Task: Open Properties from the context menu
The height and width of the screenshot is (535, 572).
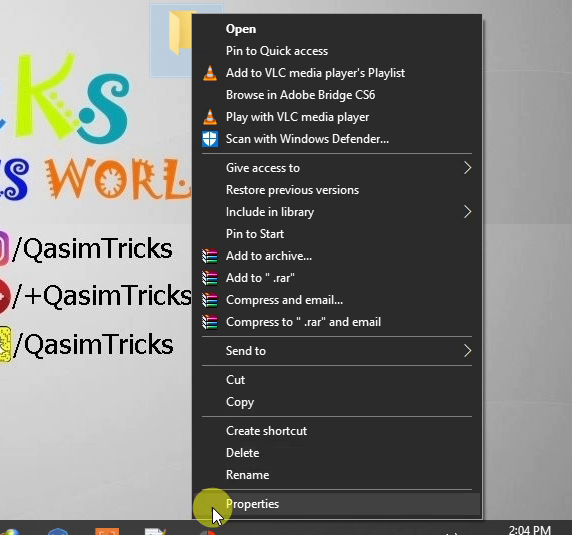Action: click(337, 504)
